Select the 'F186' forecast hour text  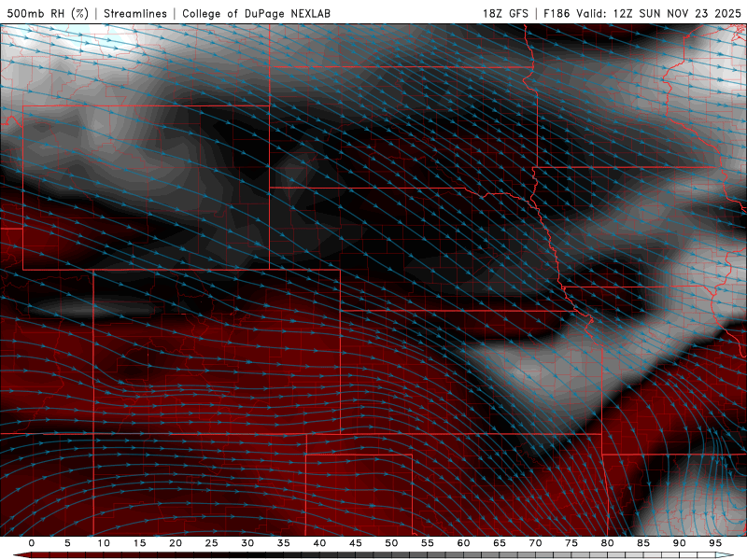click(x=557, y=13)
